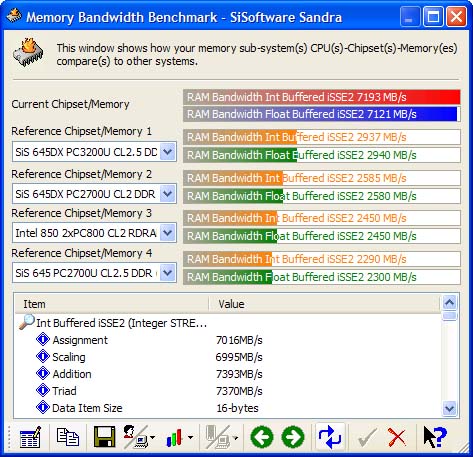Click the context help pointer icon
Screen dimensions: 473x457
click(435, 437)
